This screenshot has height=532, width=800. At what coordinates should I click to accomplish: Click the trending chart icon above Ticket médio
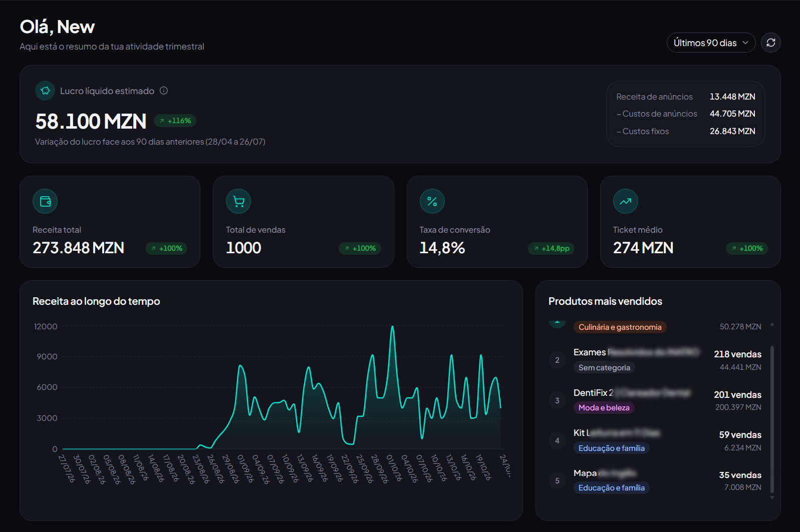click(626, 201)
